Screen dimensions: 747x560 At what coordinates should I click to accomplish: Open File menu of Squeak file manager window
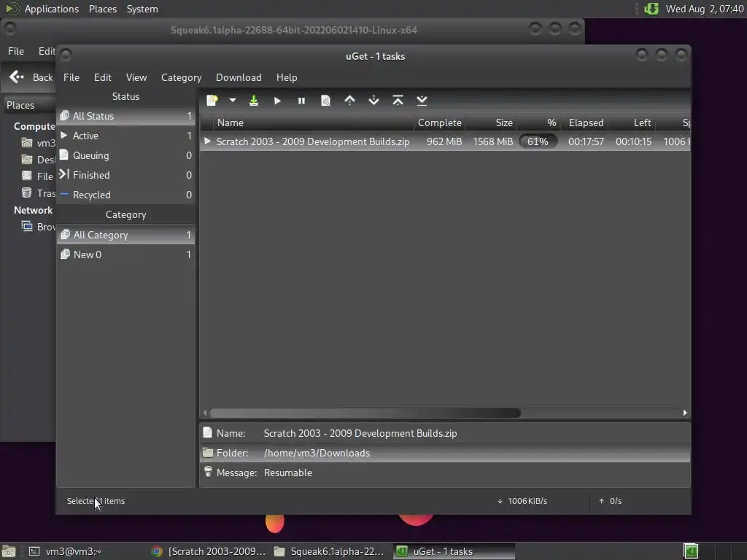pyautogui.click(x=16, y=51)
